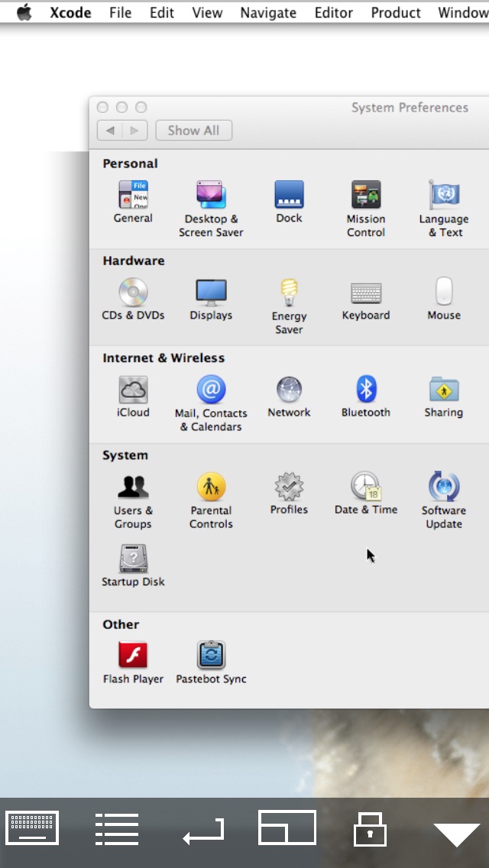Open the Navigate menu
The height and width of the screenshot is (868, 489).
[268, 13]
